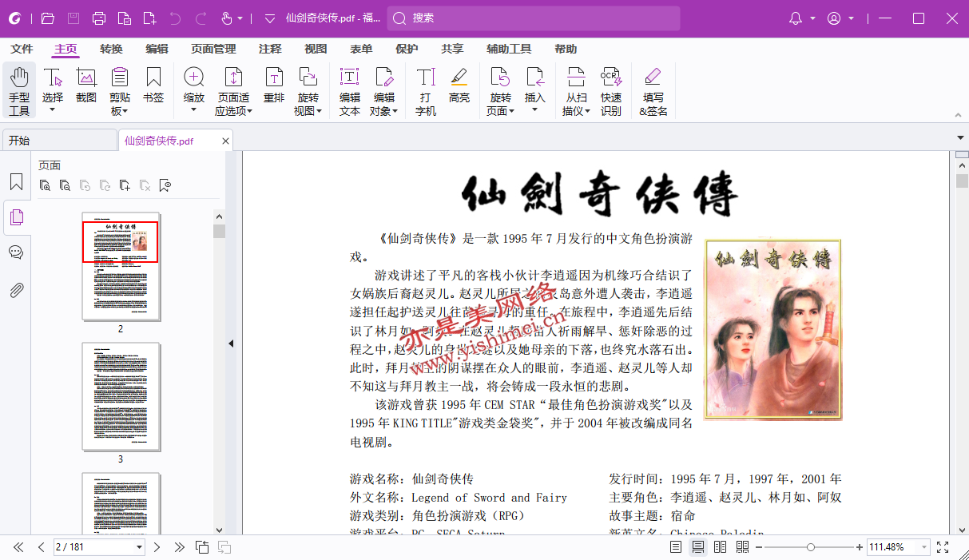Close the 仙剑奇侠传.pdf tab
The width and height of the screenshot is (969, 560).
coord(225,141)
